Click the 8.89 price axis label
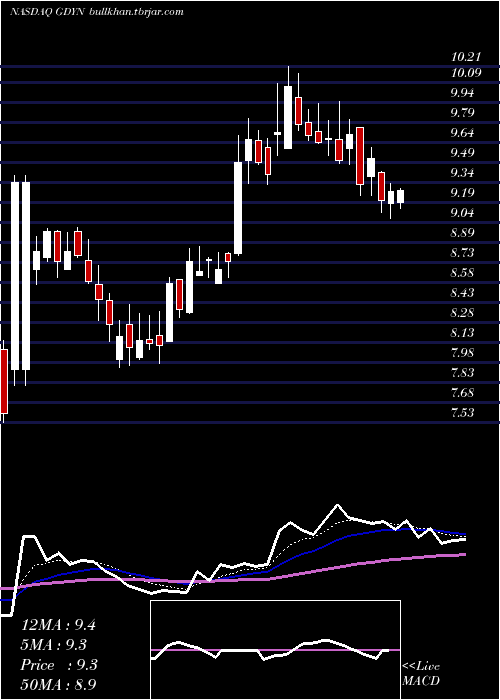 click(462, 233)
